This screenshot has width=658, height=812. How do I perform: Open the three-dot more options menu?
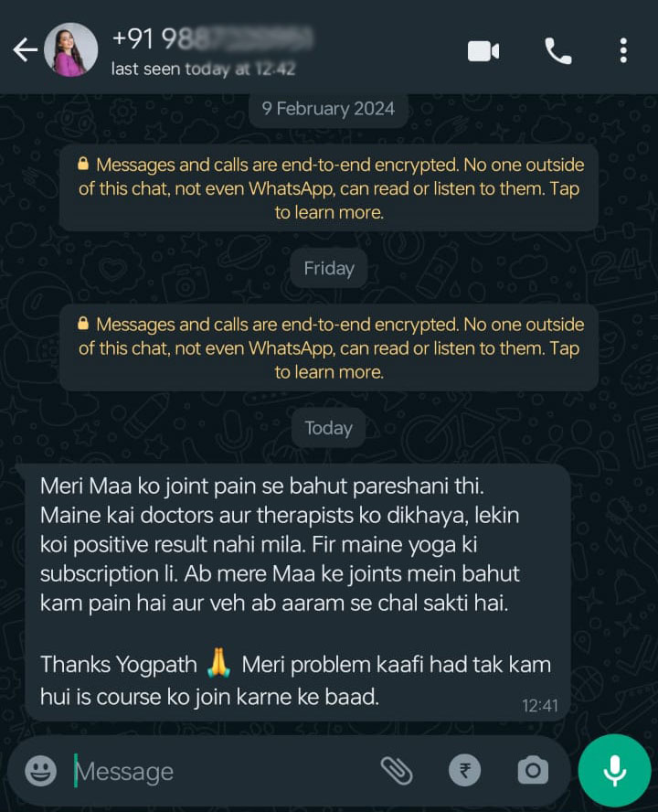(623, 51)
